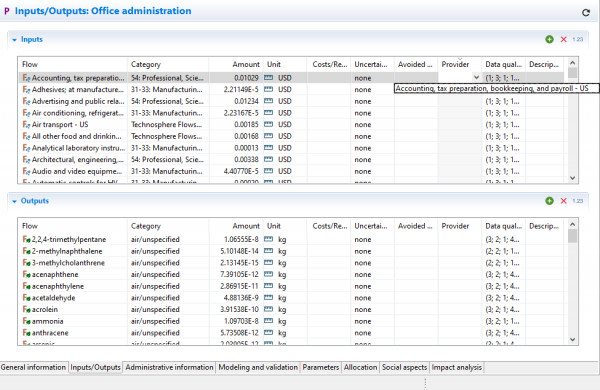Switch to Administrative information tab
The width and height of the screenshot is (600, 390).
coord(170,367)
